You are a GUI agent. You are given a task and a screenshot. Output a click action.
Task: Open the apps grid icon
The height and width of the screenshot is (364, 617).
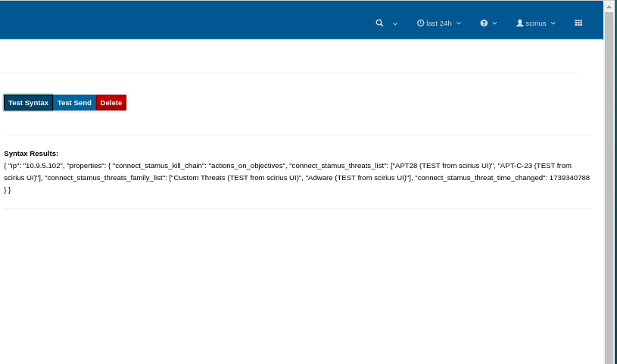[x=578, y=23]
